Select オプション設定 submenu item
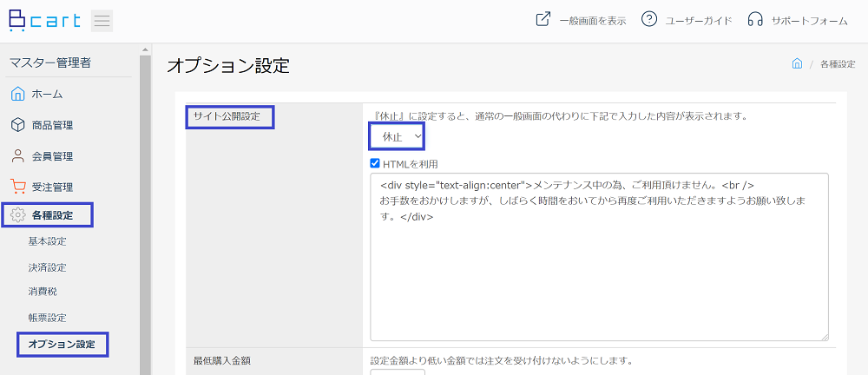This screenshot has width=868, height=375. point(62,345)
